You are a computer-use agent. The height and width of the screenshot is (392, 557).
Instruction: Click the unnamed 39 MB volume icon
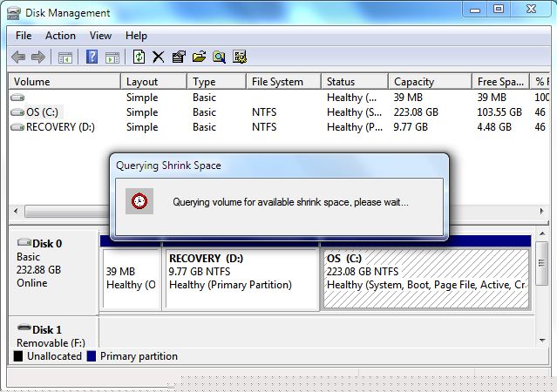coord(17,98)
